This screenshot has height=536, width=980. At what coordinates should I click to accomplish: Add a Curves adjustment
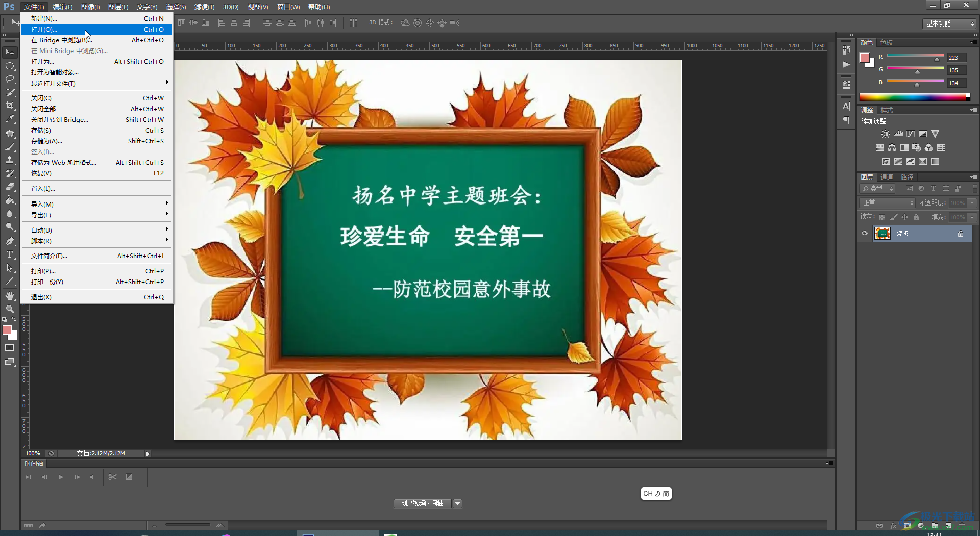pyautogui.click(x=911, y=134)
